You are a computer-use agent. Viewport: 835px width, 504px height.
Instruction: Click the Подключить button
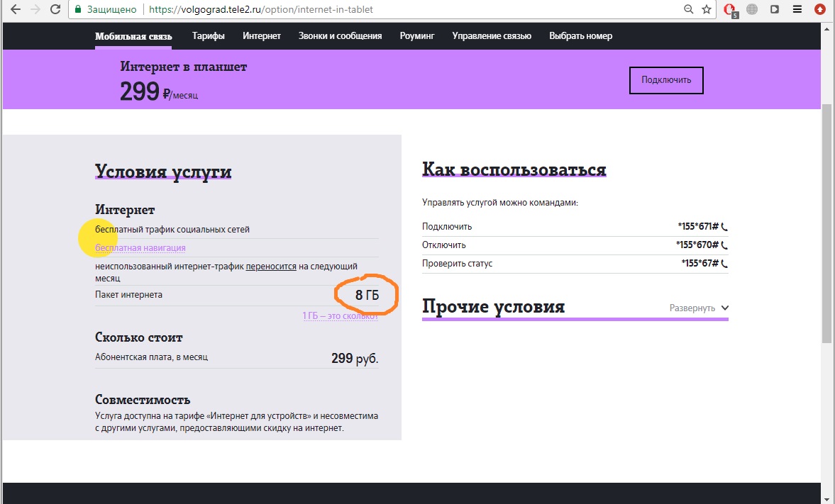point(666,80)
